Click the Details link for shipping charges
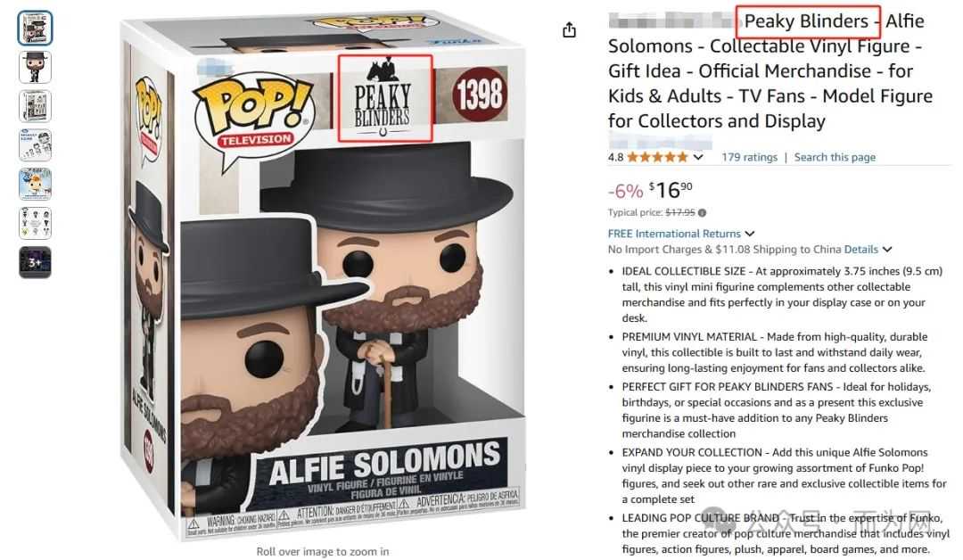This screenshot has width=963, height=560. pos(861,250)
